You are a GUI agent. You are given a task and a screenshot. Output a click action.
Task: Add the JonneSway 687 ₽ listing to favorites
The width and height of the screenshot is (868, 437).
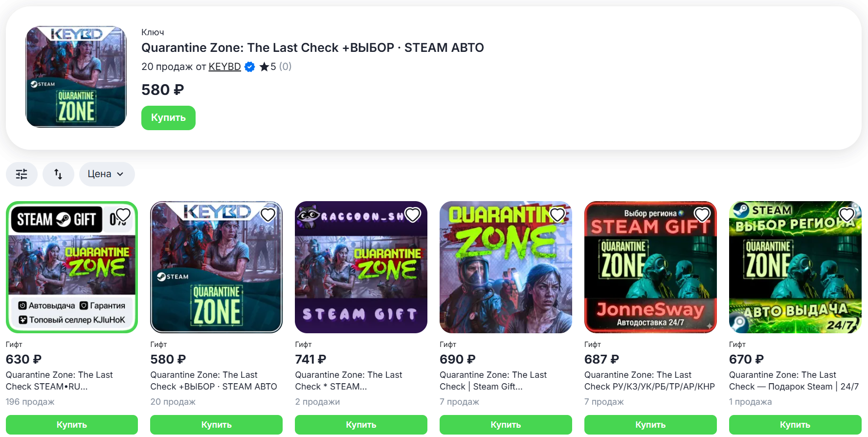point(702,215)
